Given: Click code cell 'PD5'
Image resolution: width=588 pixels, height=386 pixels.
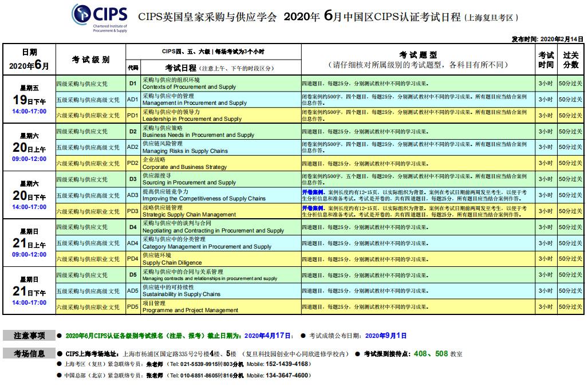Looking at the screenshot, I should [133, 306].
